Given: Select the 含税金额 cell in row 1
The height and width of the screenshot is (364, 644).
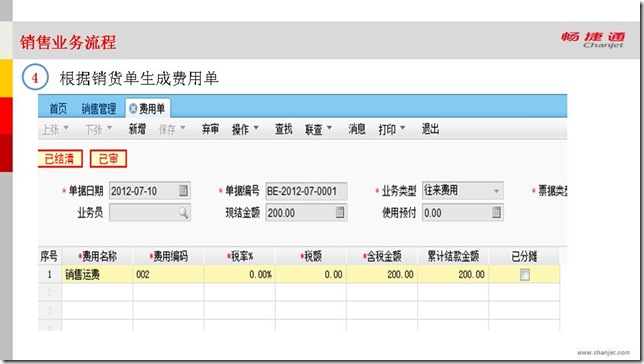Looking at the screenshot, I should [x=382, y=274].
